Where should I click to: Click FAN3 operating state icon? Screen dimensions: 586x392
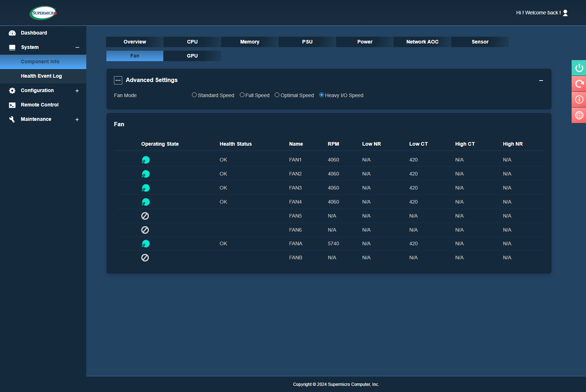click(x=146, y=188)
